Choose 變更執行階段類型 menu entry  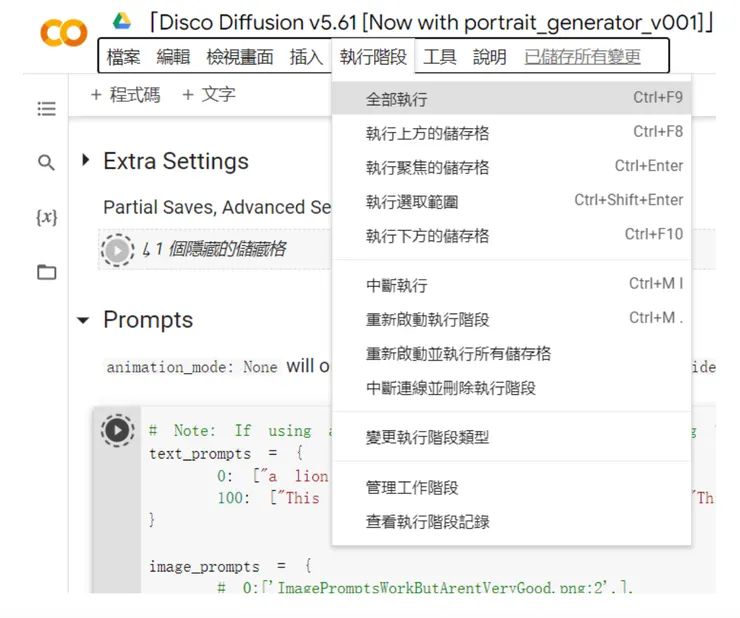pyautogui.click(x=427, y=437)
